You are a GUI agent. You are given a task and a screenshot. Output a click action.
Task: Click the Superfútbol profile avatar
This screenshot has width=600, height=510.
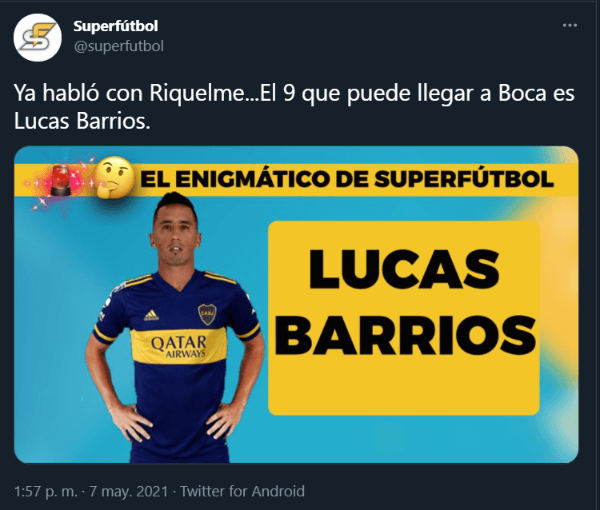38,37
